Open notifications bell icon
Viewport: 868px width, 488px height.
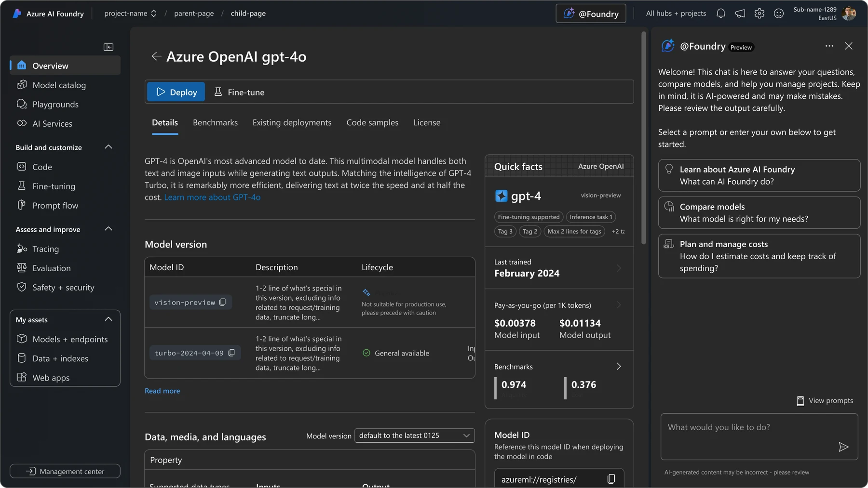click(x=721, y=13)
